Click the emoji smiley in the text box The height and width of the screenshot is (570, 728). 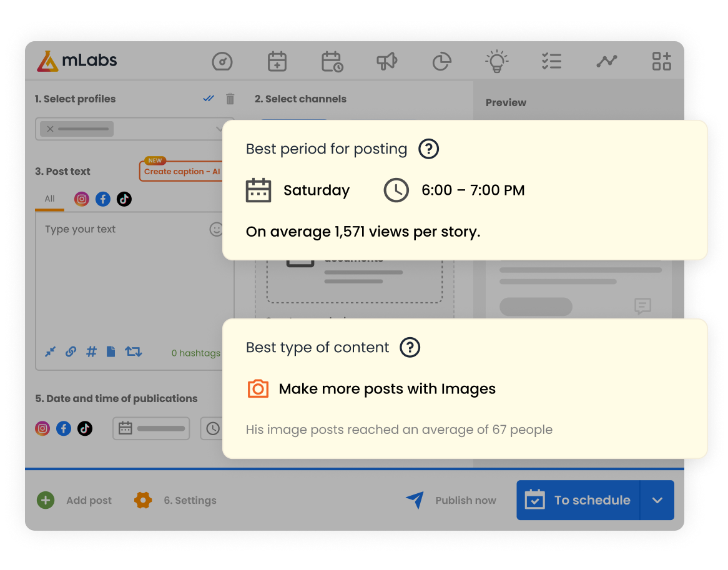click(216, 230)
